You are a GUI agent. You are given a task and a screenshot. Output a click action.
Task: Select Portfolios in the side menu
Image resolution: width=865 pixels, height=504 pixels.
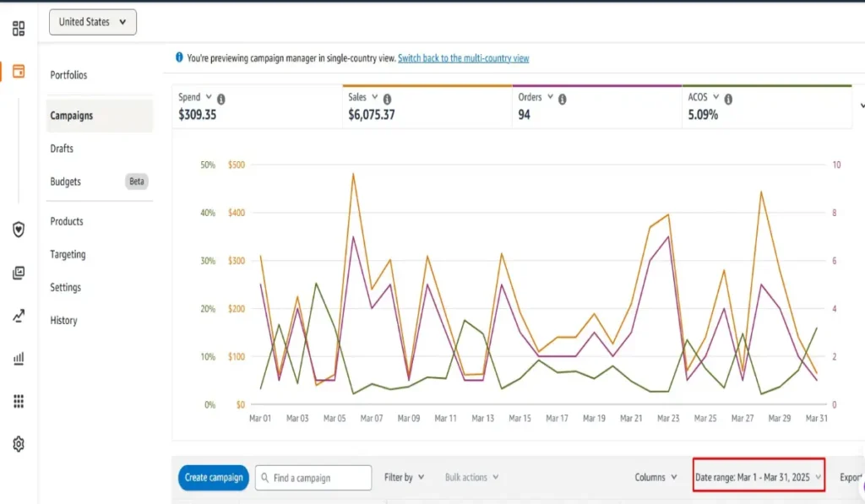pyautogui.click(x=68, y=75)
